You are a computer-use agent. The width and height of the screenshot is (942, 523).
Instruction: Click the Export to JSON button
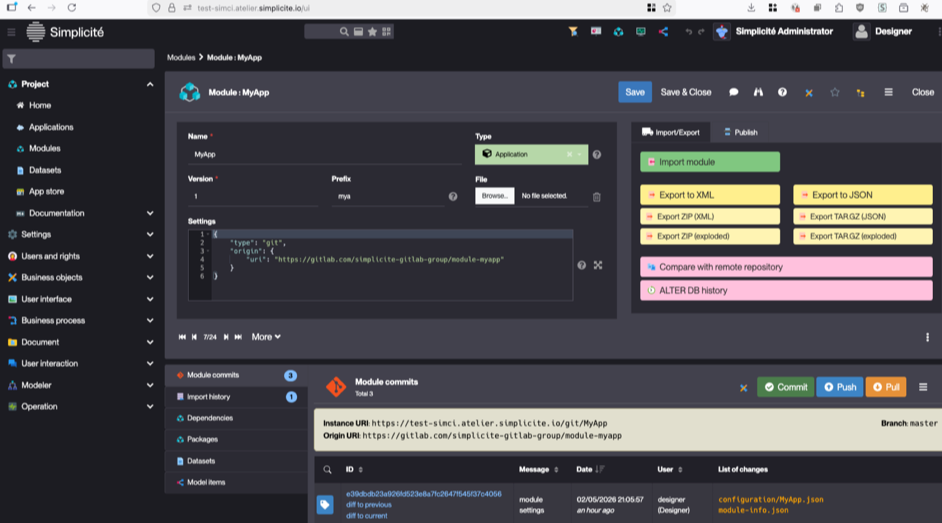pos(841,195)
